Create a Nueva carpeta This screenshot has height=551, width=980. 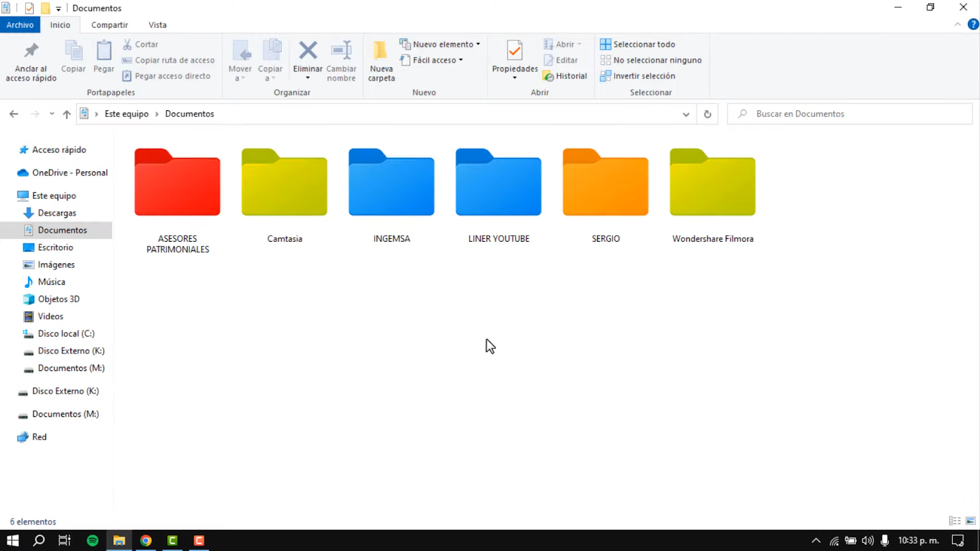click(380, 58)
